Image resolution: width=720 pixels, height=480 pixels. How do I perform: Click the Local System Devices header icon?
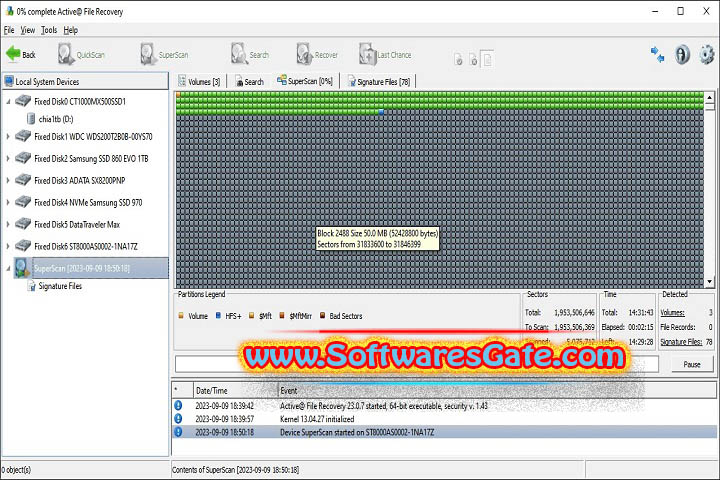pos(9,81)
